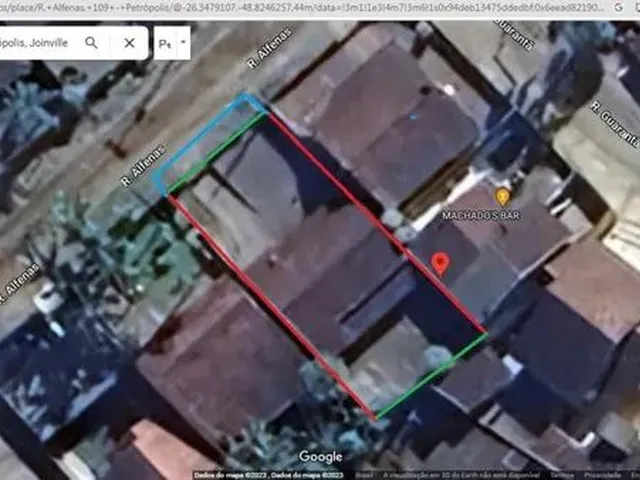Click the browser address bar URL
This screenshot has height=480, width=640.
[302, 7]
